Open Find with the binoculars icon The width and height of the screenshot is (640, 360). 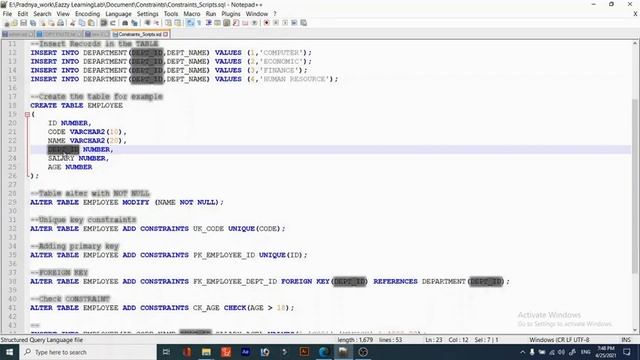125,23
